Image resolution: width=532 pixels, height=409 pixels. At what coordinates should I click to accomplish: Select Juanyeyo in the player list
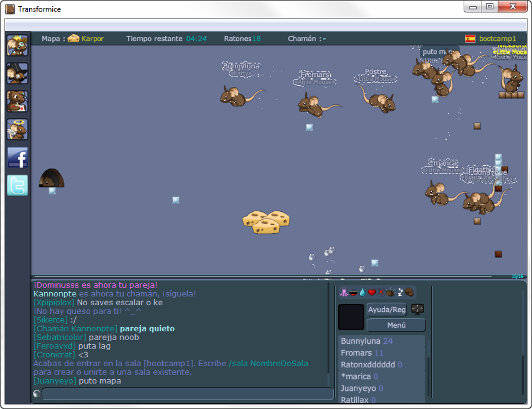382,388
